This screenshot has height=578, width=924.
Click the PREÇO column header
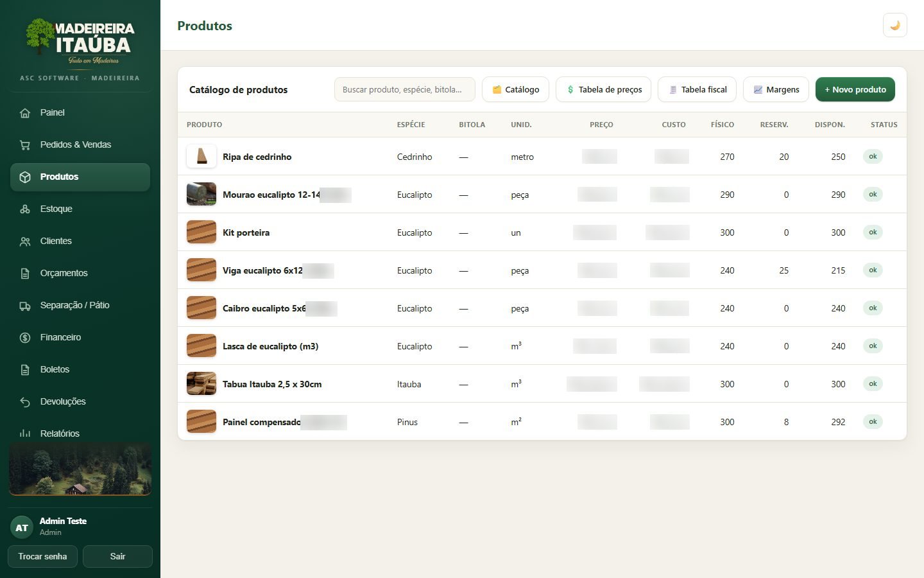pos(601,125)
